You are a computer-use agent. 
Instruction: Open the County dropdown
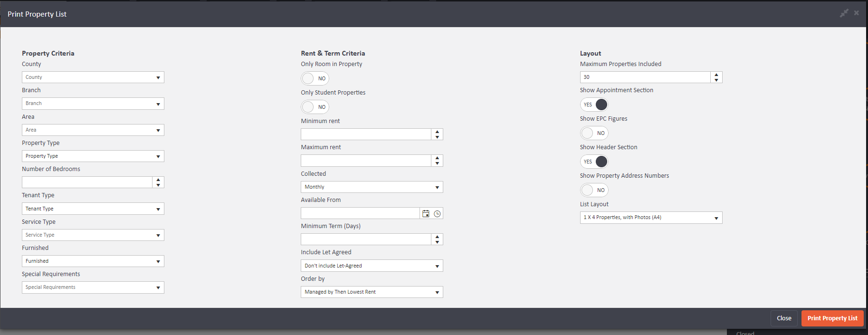pyautogui.click(x=93, y=77)
